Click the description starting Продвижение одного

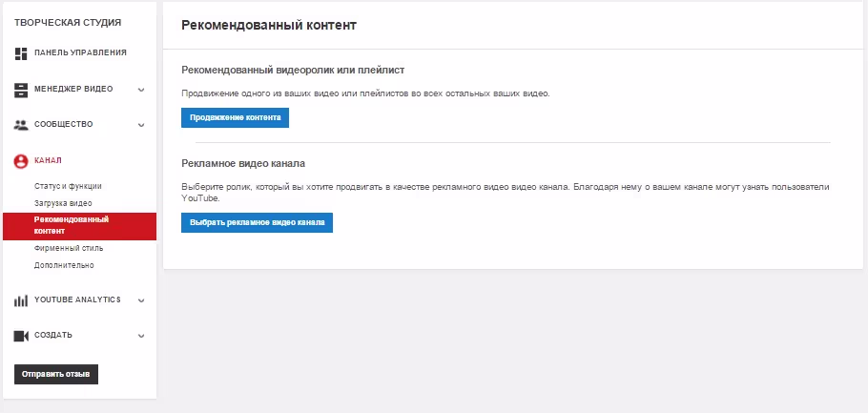(x=366, y=93)
